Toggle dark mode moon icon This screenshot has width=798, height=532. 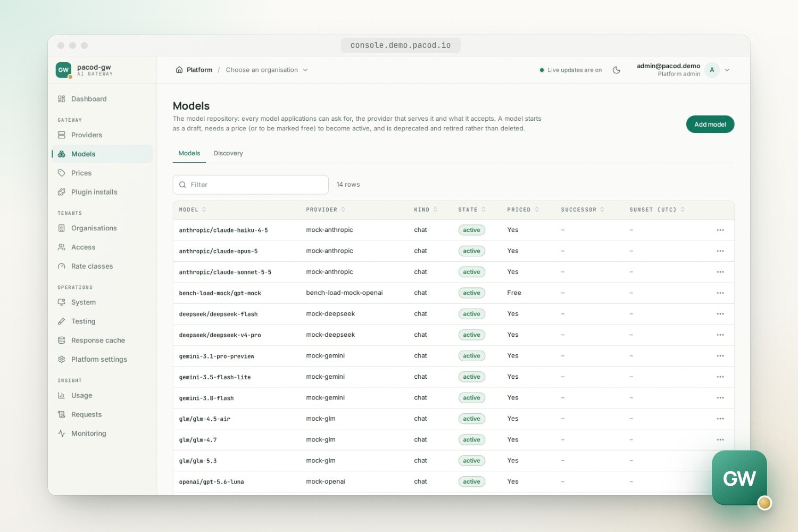point(617,70)
